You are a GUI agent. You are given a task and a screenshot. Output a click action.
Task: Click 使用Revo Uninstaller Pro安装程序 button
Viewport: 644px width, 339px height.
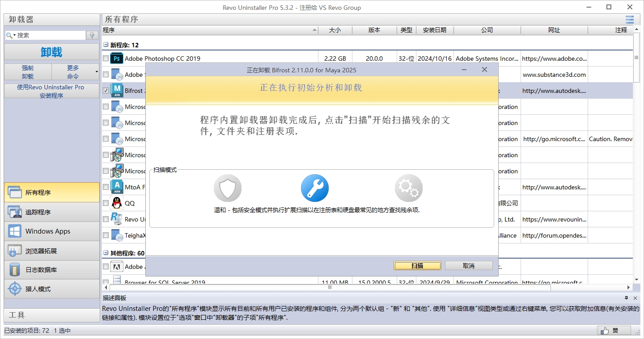tap(52, 91)
